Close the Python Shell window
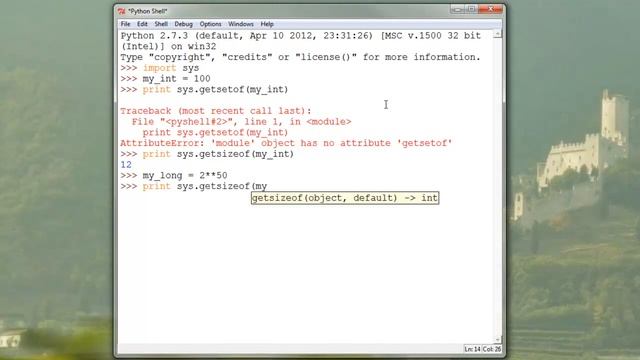640x360 pixels. (490, 9)
